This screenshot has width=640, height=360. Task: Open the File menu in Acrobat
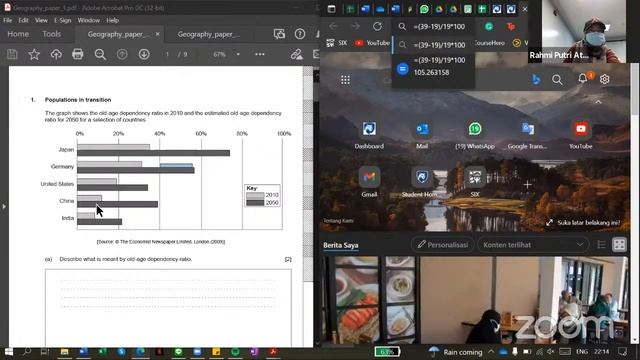pyautogui.click(x=8, y=20)
